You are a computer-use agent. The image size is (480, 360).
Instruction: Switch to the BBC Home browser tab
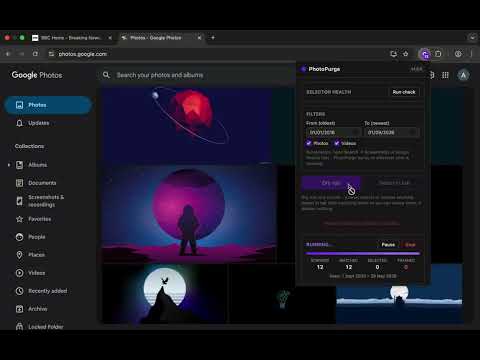[x=72, y=38]
